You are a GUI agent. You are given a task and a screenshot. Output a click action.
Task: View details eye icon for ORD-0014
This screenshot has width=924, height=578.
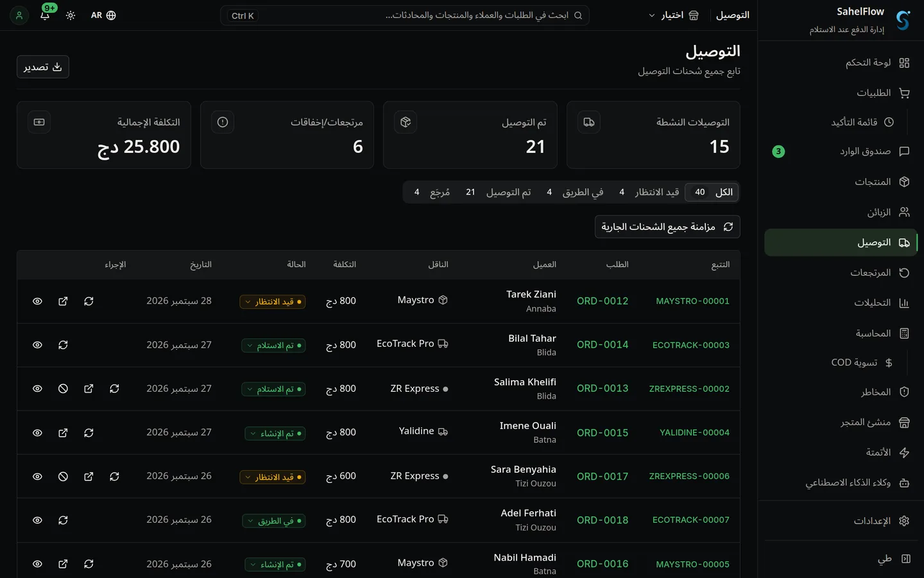click(x=37, y=345)
